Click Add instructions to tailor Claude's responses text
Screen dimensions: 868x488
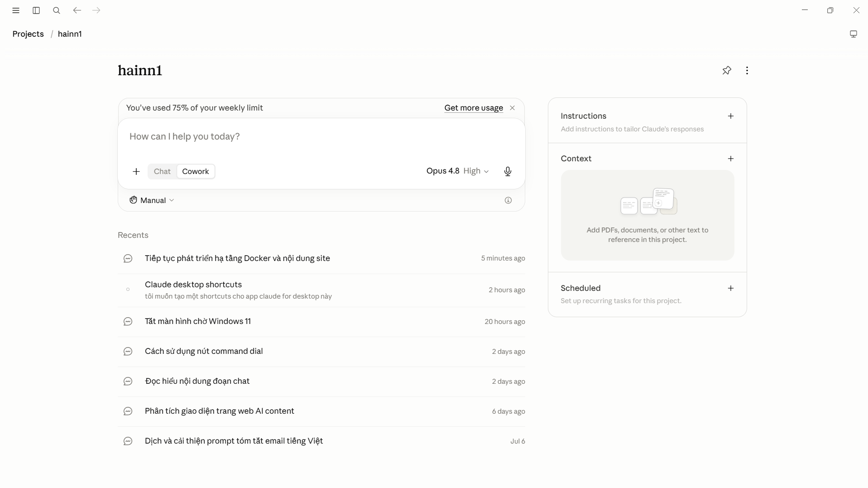[x=632, y=129]
